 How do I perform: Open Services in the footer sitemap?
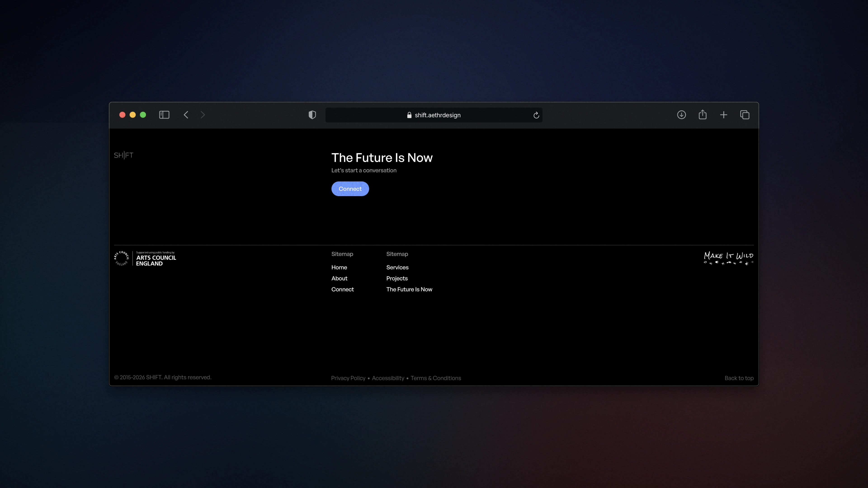click(397, 267)
